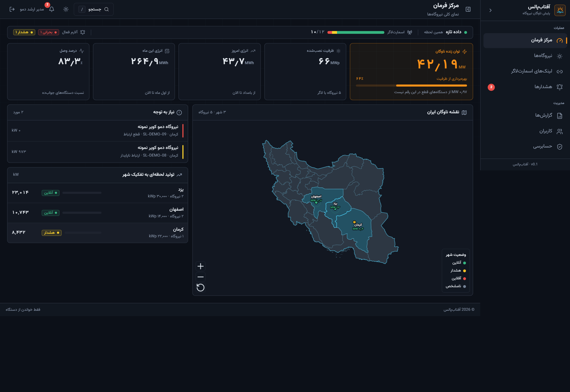This screenshot has height=392, width=570.
Task: Click the مدیر ارشد دمو user label
Action: coord(32,9)
